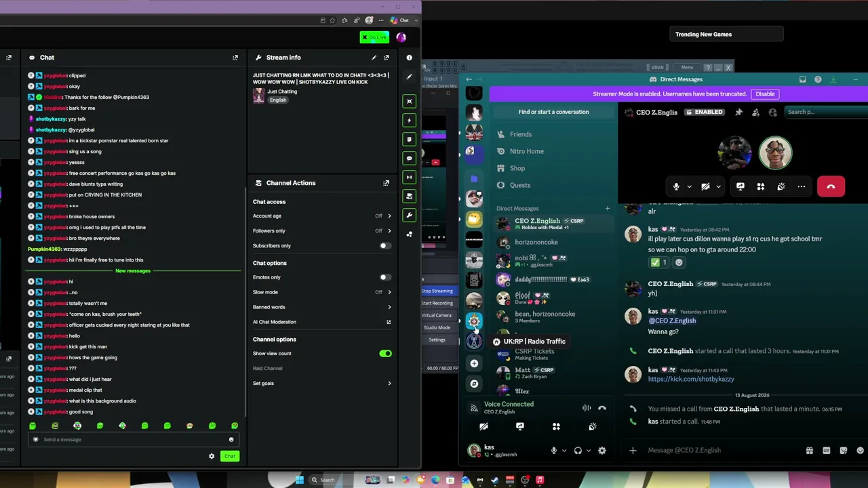Pop out the Channel Actions panel

tap(387, 183)
